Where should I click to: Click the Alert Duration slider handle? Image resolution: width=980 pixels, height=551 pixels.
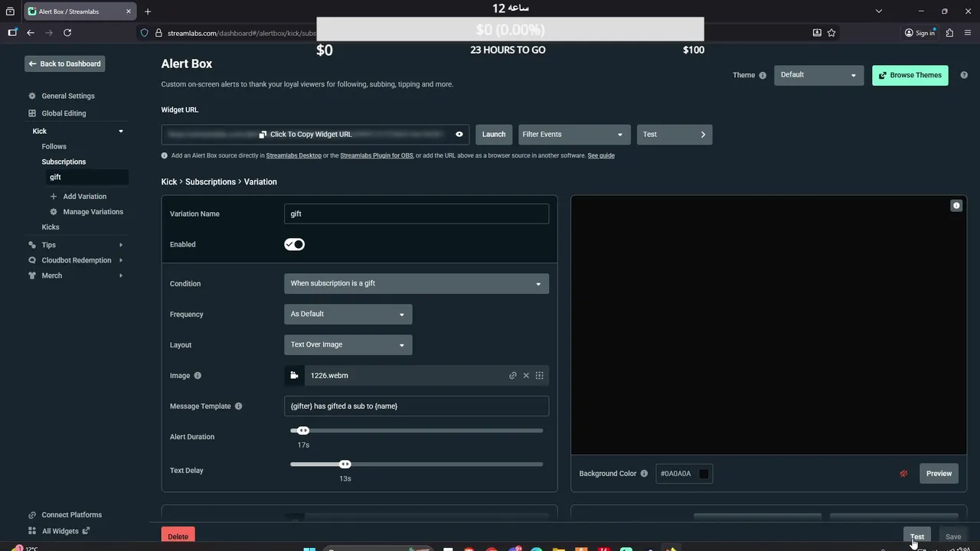click(x=303, y=430)
